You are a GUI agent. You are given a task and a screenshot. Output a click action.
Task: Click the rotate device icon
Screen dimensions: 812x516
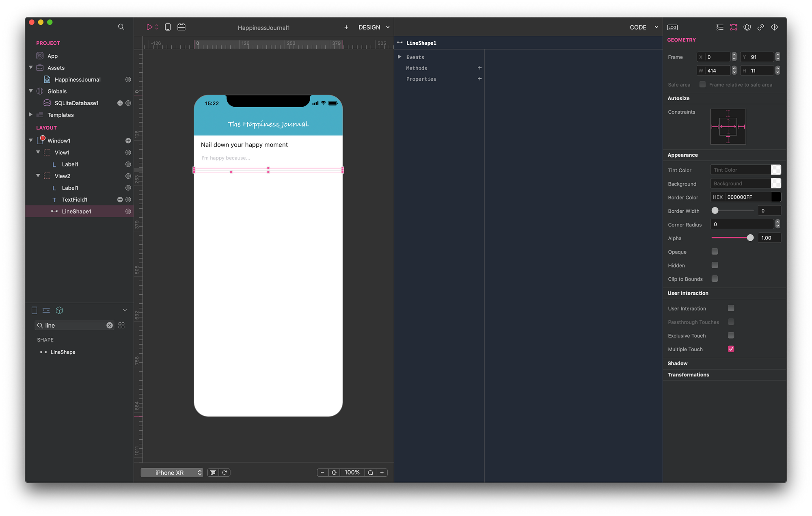coord(225,473)
